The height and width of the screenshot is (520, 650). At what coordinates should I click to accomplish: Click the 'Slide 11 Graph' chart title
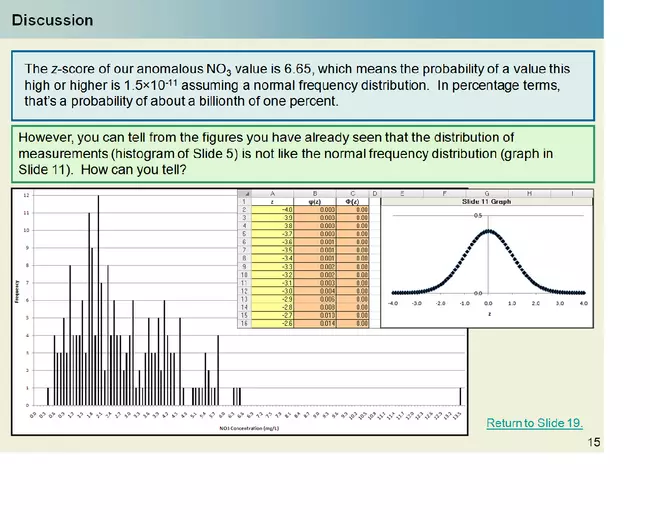pos(487,201)
